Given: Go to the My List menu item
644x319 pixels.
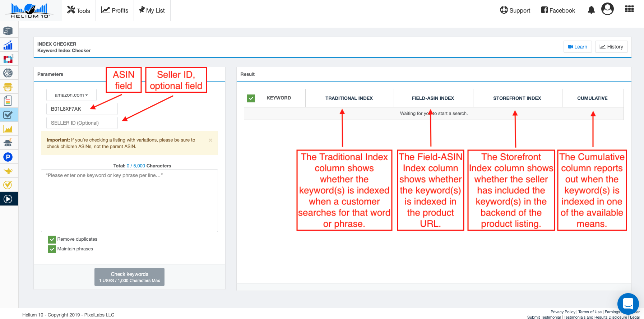Looking at the screenshot, I should [152, 10].
